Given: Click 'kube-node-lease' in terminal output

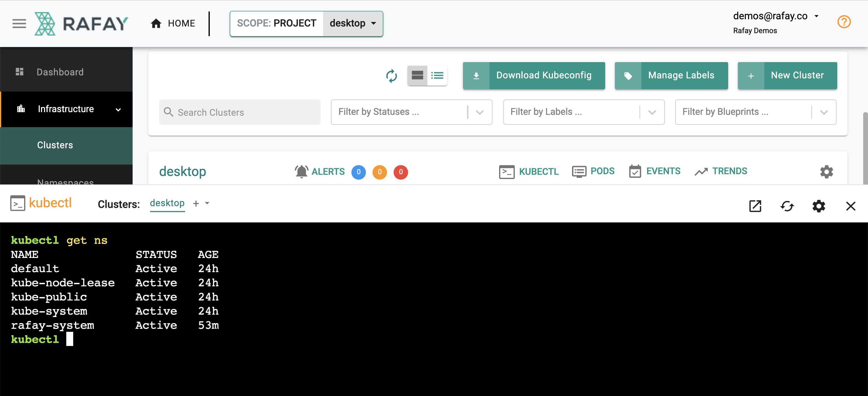Looking at the screenshot, I should coord(63,283).
